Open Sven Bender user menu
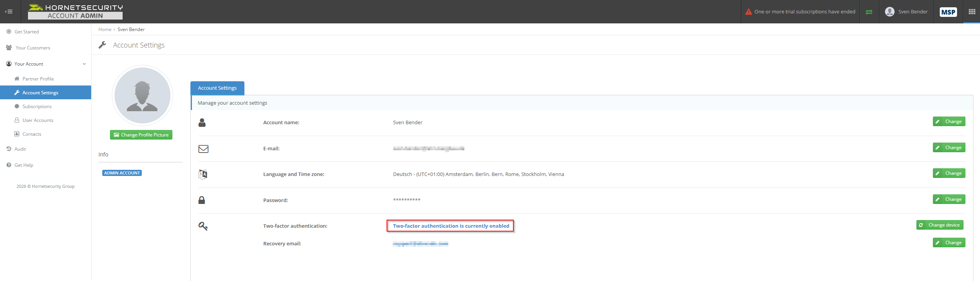This screenshot has height=281, width=980. point(906,12)
